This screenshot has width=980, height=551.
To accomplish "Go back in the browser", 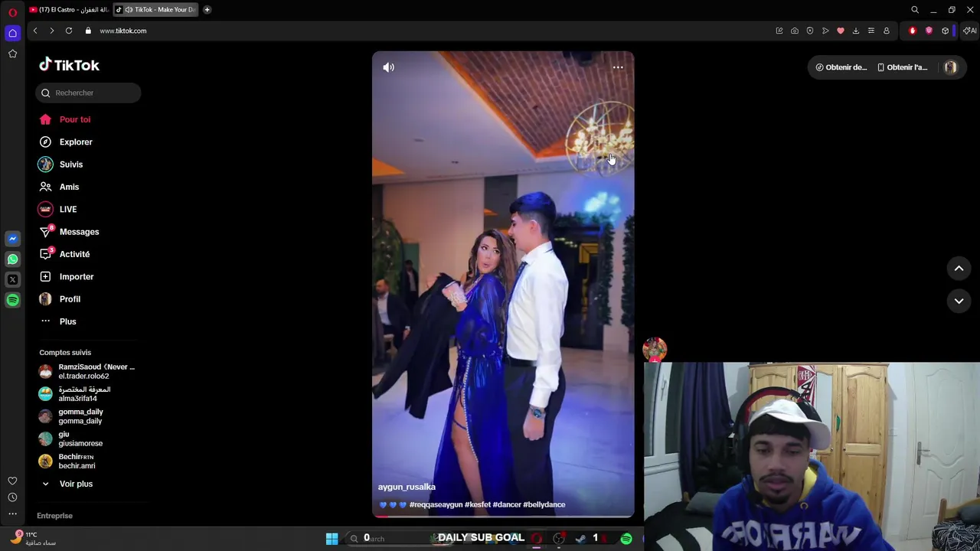I will coord(35,31).
